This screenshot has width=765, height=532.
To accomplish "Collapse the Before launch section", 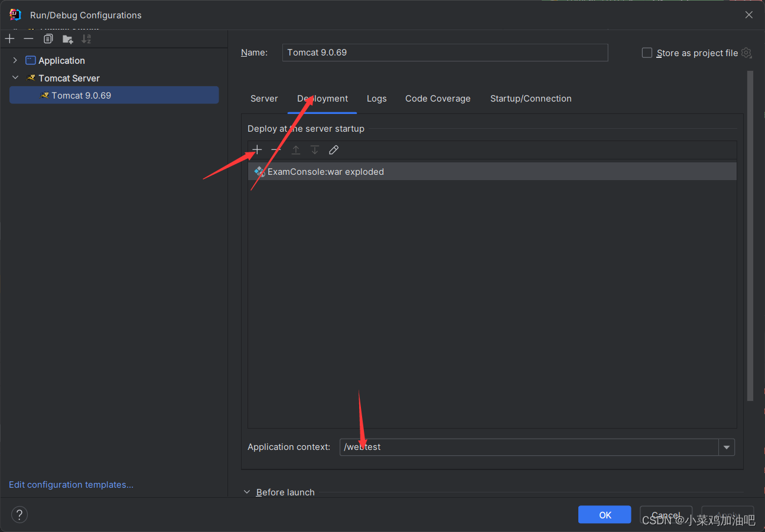I will tap(248, 492).
